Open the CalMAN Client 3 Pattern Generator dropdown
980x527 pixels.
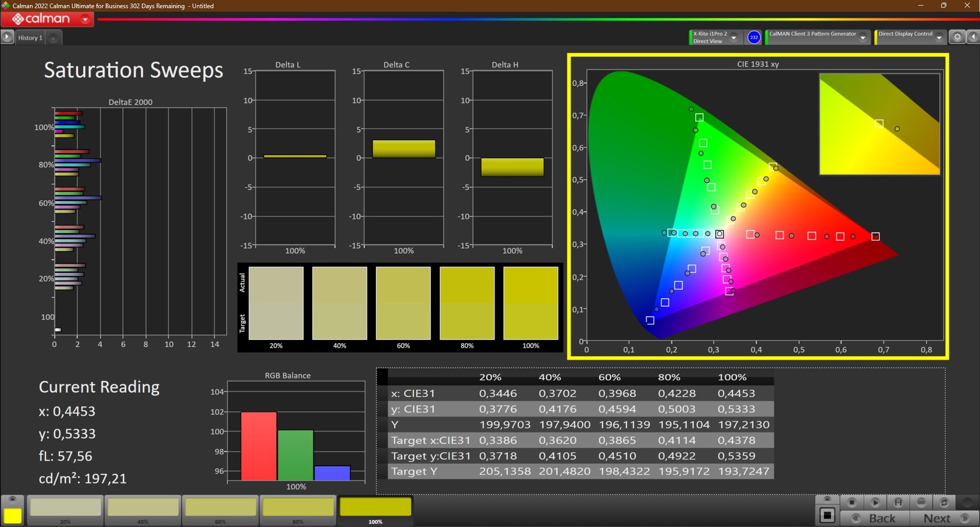pyautogui.click(x=863, y=37)
